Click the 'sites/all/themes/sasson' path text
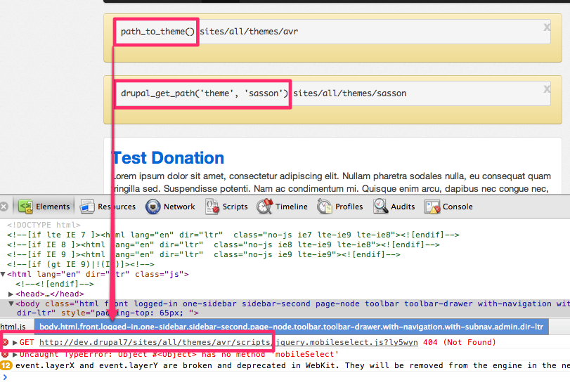Screen dimensions: 570x392 point(350,93)
